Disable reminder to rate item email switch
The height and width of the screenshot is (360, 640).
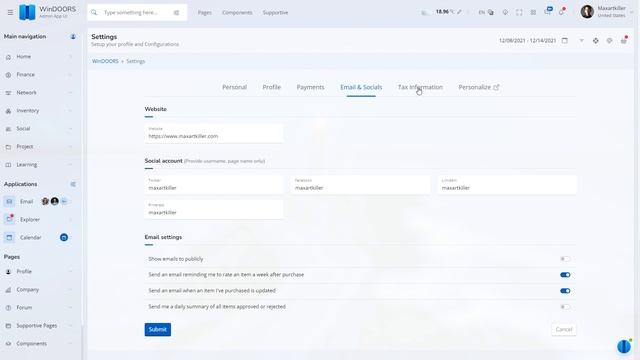pos(565,275)
